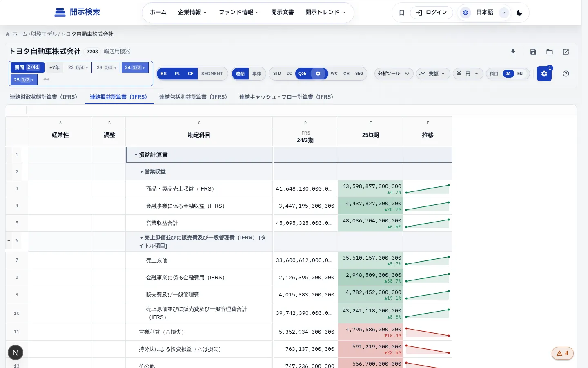Viewport: 588px width, 368px height.
Task: Switch account labels to JA
Action: [x=508, y=74]
